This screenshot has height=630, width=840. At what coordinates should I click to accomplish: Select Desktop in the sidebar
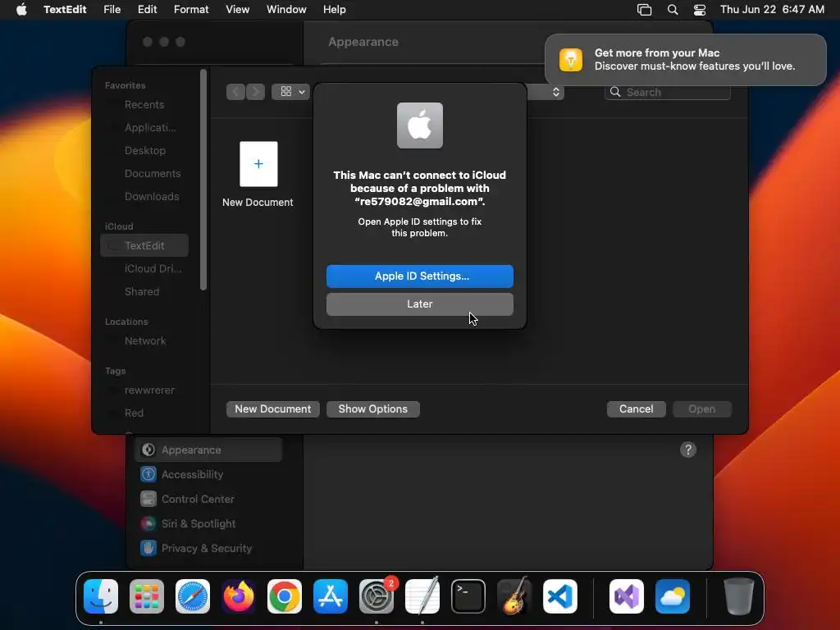tap(144, 151)
